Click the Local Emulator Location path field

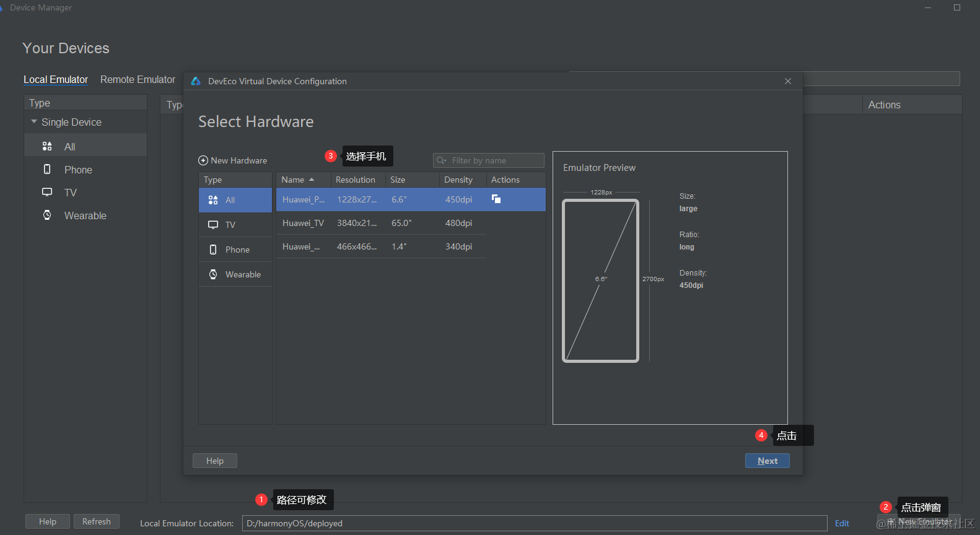pos(535,523)
